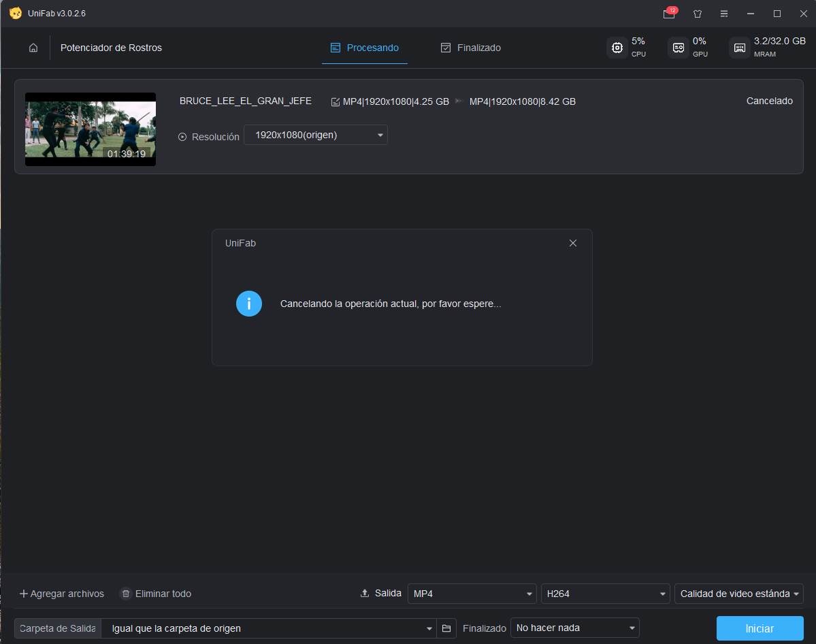Select the Bruce Lee video thumbnail
816x644 pixels.
[x=91, y=129]
